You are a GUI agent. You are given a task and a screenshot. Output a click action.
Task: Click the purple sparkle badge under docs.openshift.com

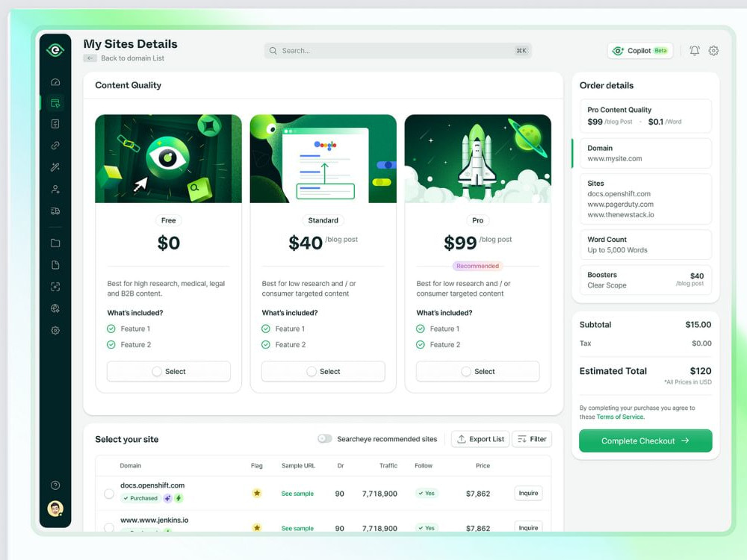(167, 498)
